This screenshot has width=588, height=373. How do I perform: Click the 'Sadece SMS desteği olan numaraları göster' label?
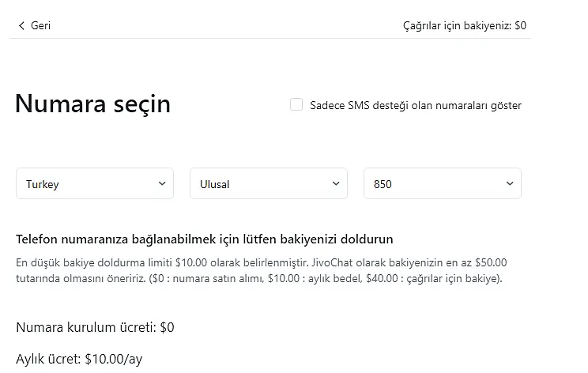416,105
